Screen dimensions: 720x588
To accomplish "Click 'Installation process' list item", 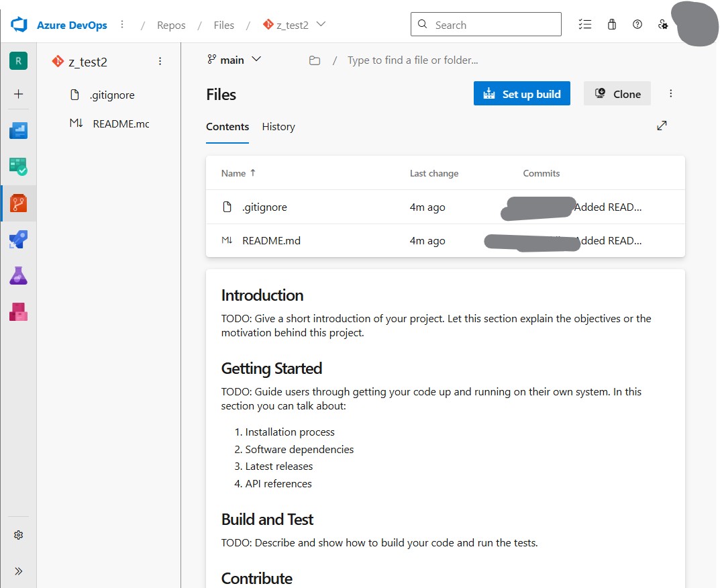I will pyautogui.click(x=290, y=432).
